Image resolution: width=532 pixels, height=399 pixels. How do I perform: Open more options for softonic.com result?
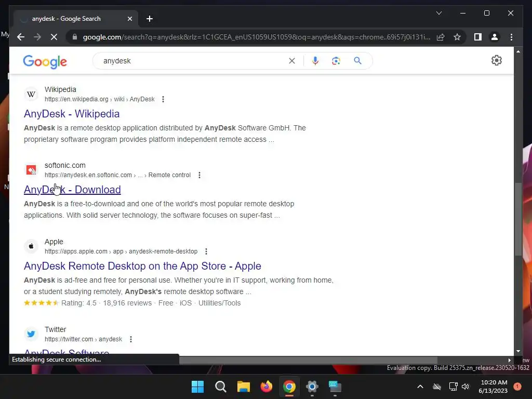199,175
